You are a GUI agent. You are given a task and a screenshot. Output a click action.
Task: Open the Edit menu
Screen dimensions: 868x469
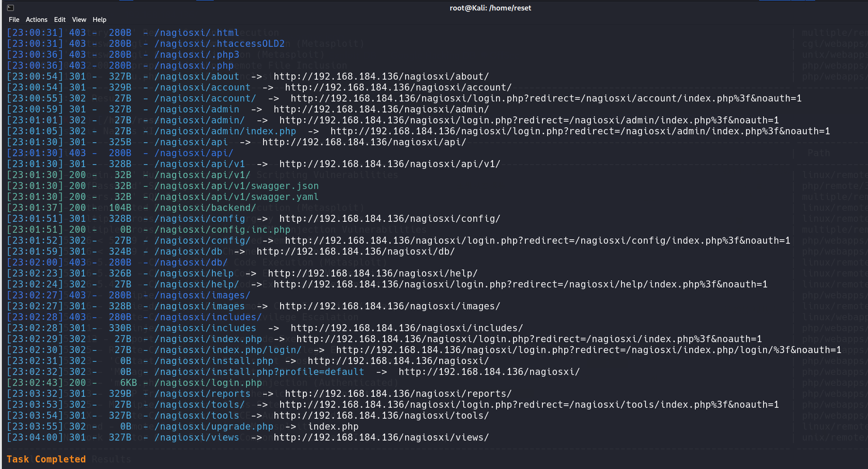point(60,20)
